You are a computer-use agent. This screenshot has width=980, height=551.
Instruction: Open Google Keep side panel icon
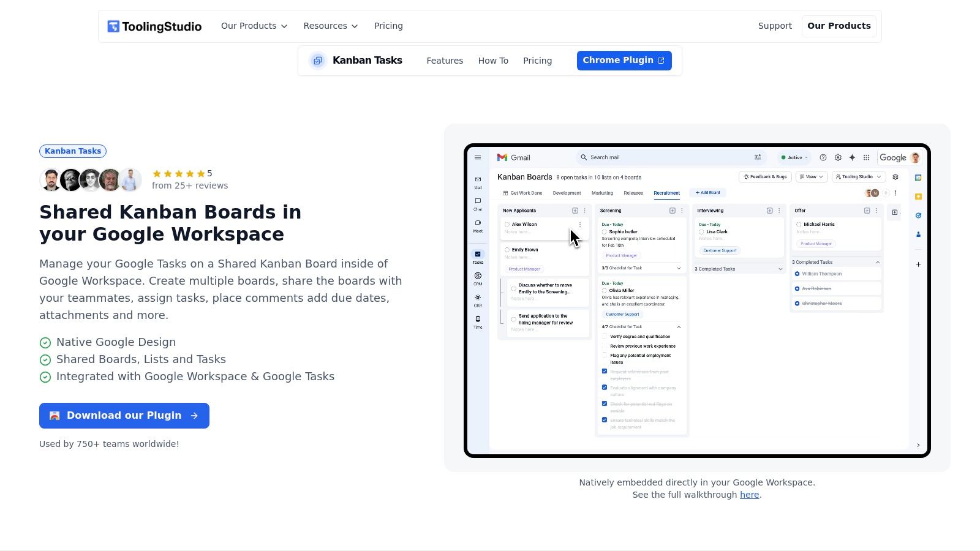click(x=918, y=197)
